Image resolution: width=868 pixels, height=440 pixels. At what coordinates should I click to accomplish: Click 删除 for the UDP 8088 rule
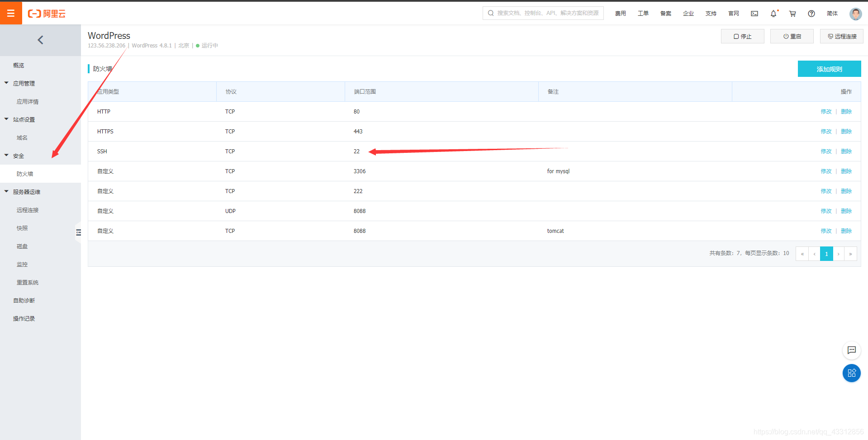[846, 211]
